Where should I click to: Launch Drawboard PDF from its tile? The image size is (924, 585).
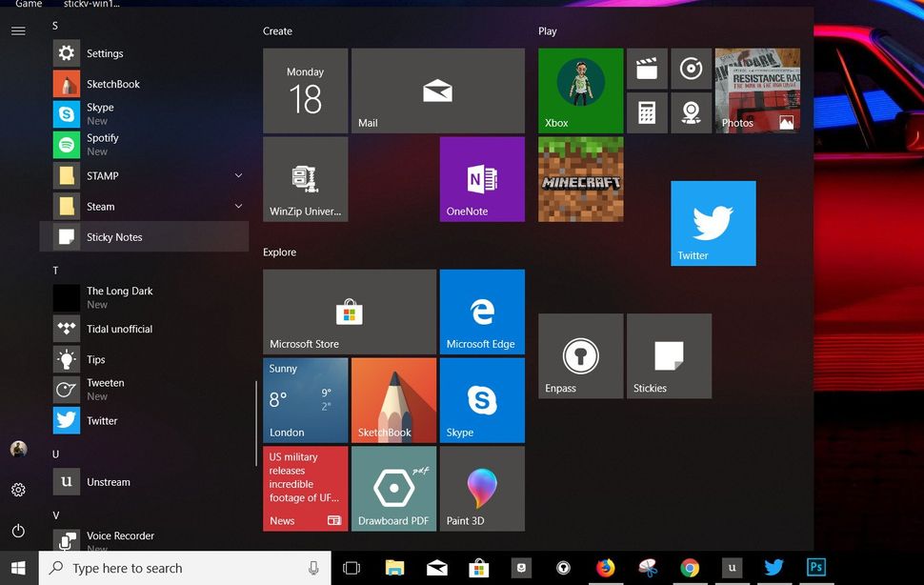click(393, 488)
